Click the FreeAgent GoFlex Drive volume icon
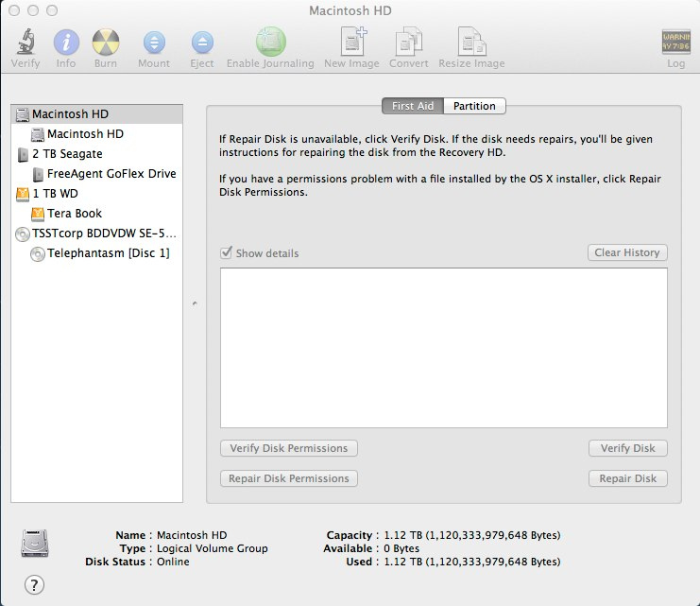Screen dimensions: 700x606 pos(38,174)
